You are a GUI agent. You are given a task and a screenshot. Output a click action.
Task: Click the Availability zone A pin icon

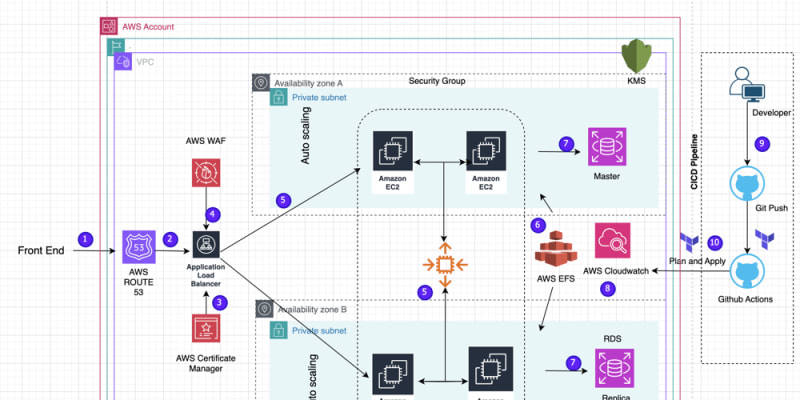tap(261, 82)
